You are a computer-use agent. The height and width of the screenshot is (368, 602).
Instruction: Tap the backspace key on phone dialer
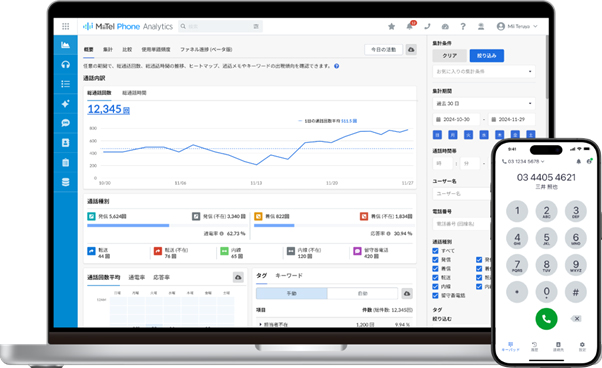576,318
